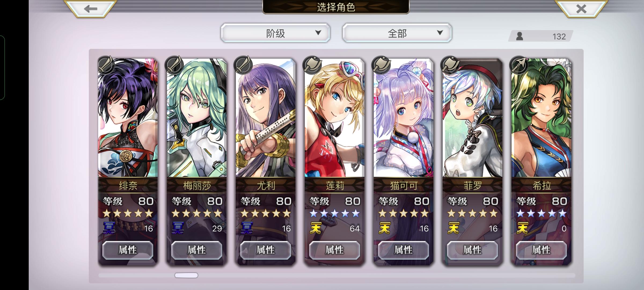This screenshot has width=644, height=290.
Task: Click the horizontal scrollbar thumb
Action: (186, 275)
